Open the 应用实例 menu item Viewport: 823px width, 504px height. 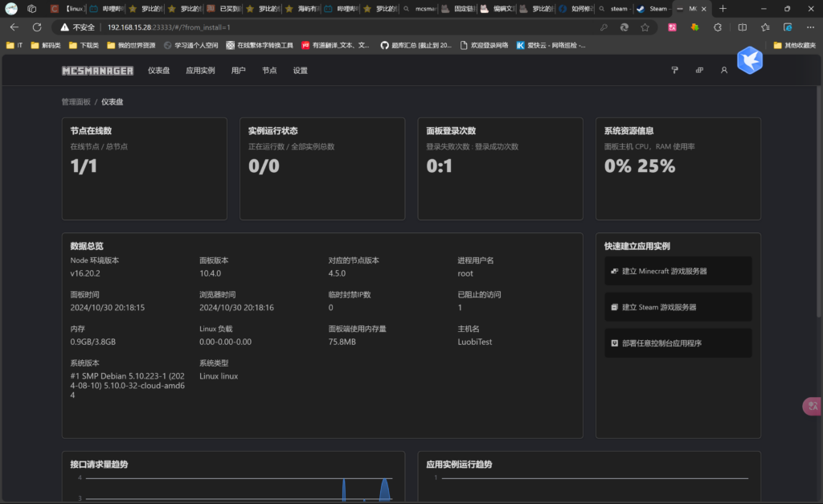pos(200,71)
